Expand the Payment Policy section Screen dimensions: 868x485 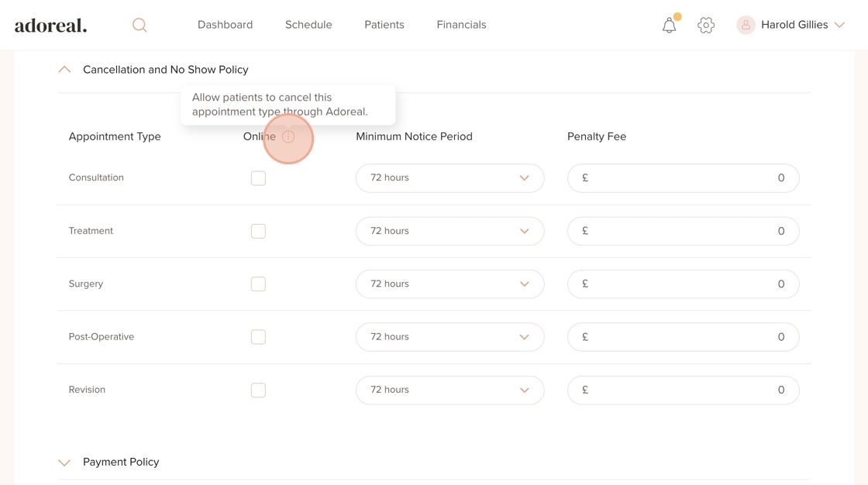pyautogui.click(x=64, y=463)
